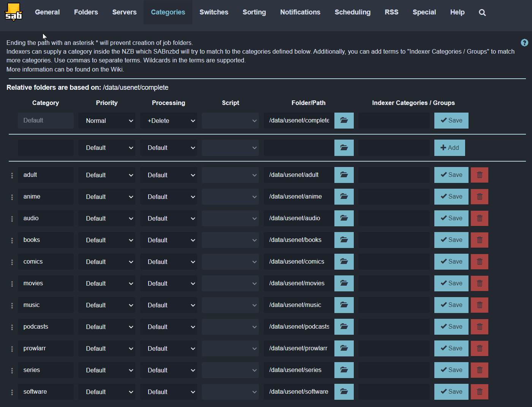Viewport: 532px width, 407px height.
Task: Open the Script dropdown for books category
Action: 230,240
